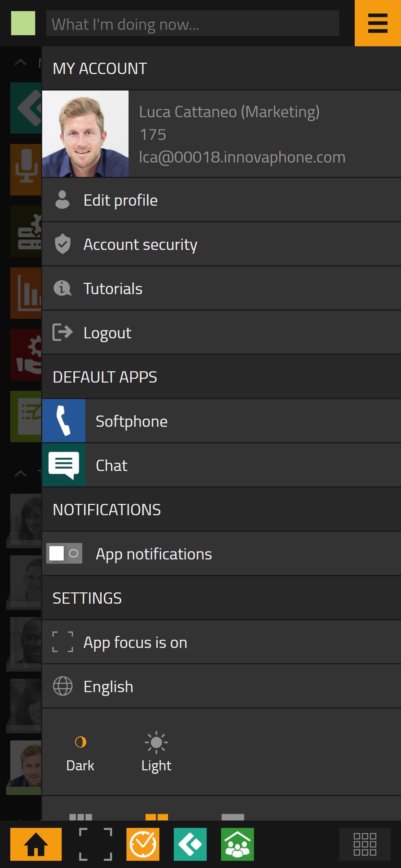Click the teal Chat bubble icon
Screen dimensions: 401x868
pos(64,465)
